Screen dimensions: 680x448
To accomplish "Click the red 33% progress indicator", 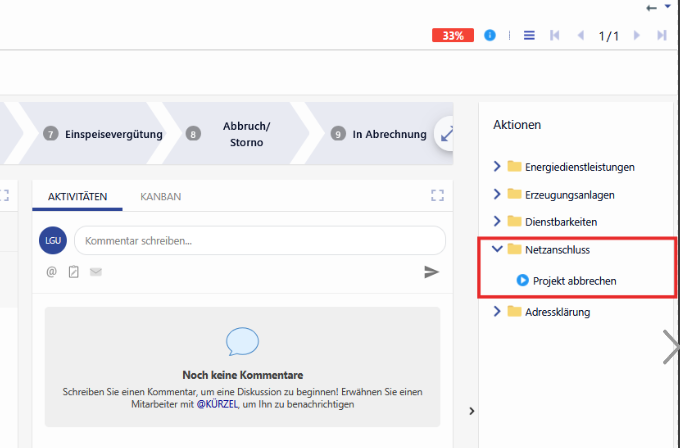I will 453,35.
